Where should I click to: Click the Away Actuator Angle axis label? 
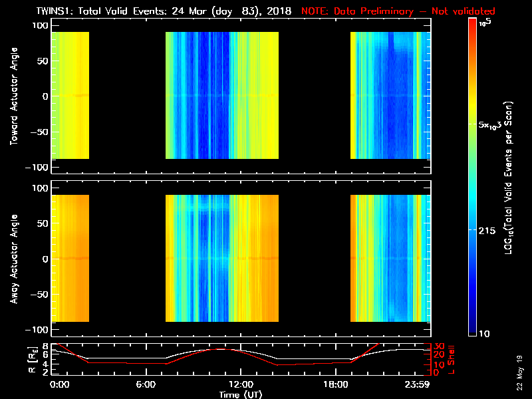(x=14, y=259)
